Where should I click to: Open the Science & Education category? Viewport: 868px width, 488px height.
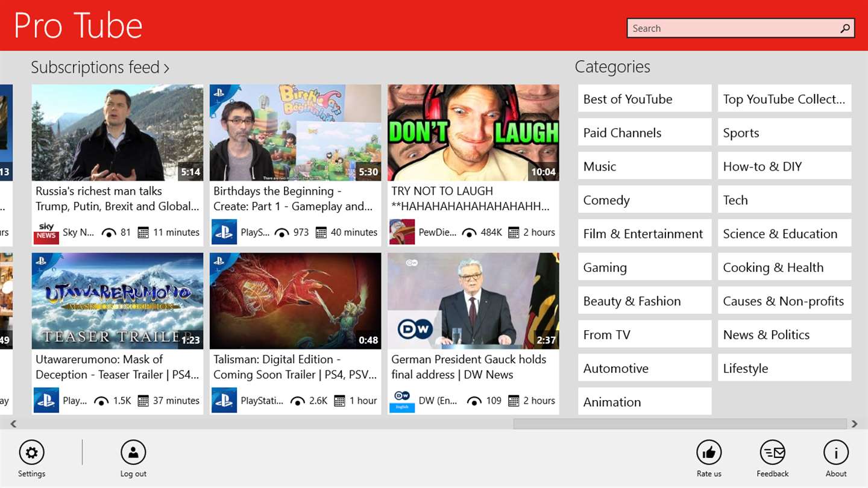click(x=785, y=233)
